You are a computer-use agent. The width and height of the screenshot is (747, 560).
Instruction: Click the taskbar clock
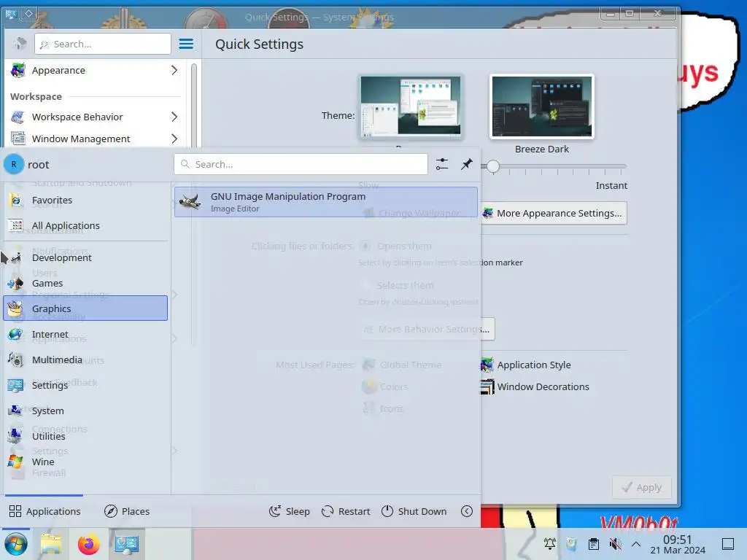(678, 544)
